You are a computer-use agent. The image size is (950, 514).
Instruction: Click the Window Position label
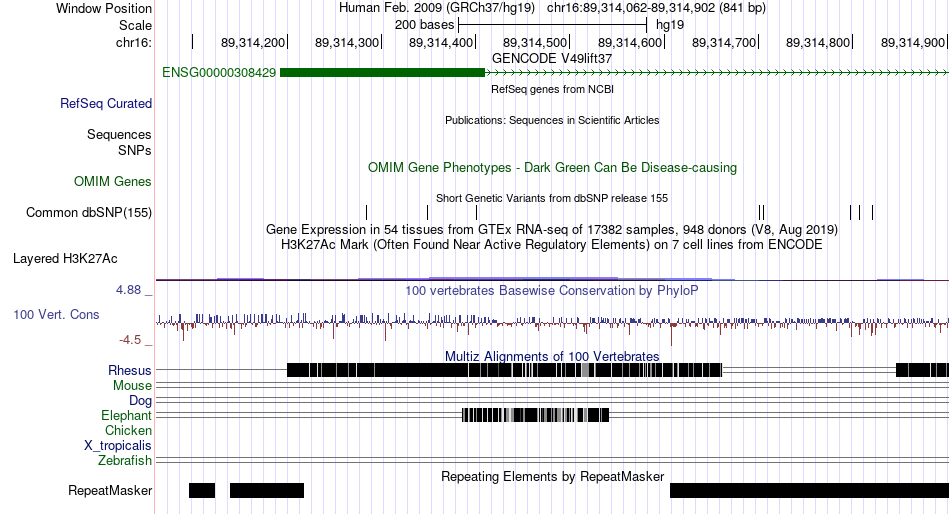click(104, 8)
